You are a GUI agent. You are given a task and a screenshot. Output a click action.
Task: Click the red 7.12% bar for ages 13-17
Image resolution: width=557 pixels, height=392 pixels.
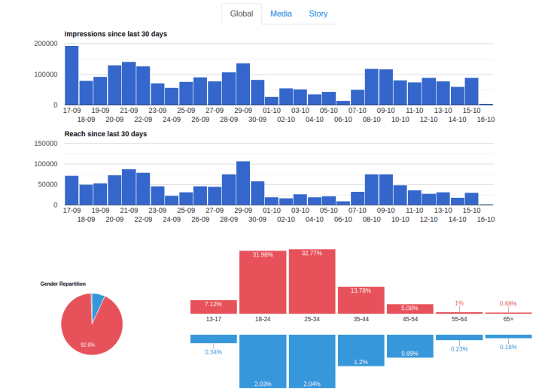[x=214, y=306]
